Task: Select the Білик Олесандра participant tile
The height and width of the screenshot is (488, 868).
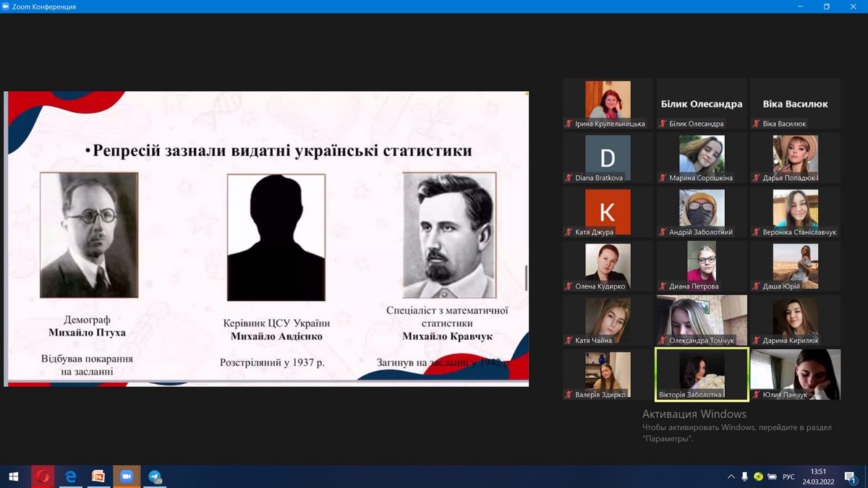Action: click(701, 103)
